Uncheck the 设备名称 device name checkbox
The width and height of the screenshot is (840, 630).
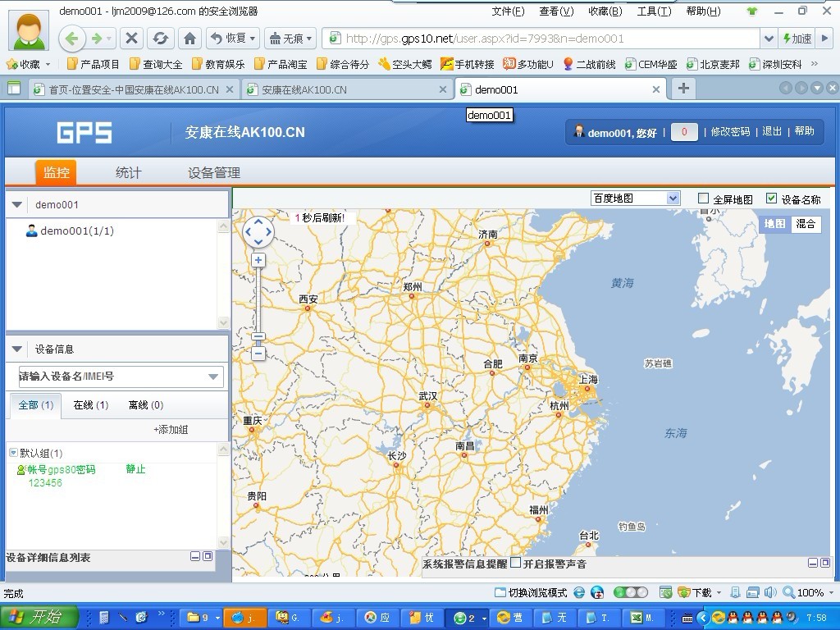tap(771, 199)
